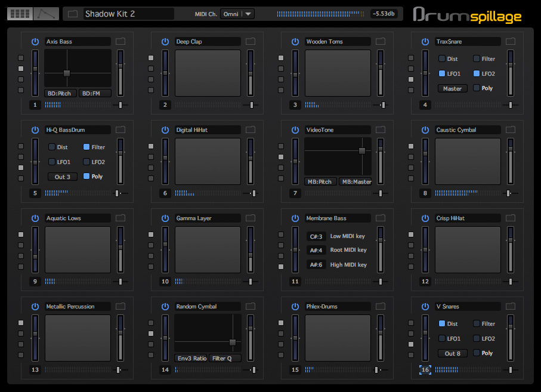Toggle power for Aquatic Lows pad
The image size is (541, 392).
tap(35, 218)
